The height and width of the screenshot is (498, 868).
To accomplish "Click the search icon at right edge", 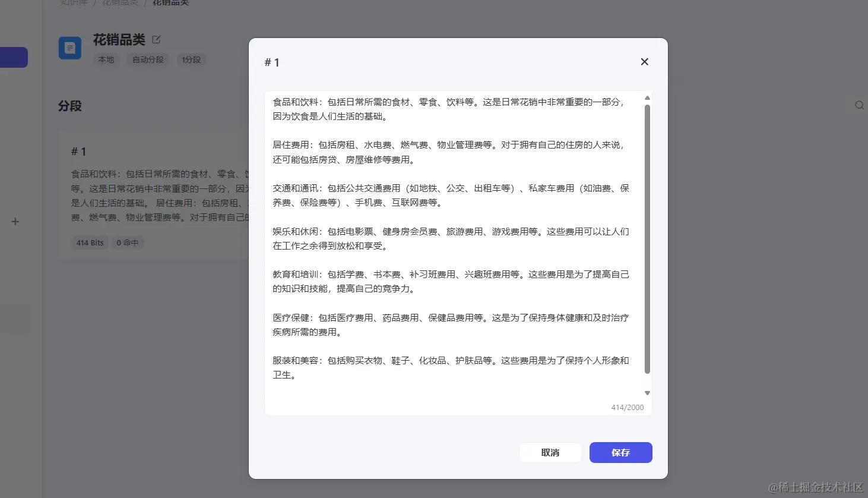I will pyautogui.click(x=859, y=105).
